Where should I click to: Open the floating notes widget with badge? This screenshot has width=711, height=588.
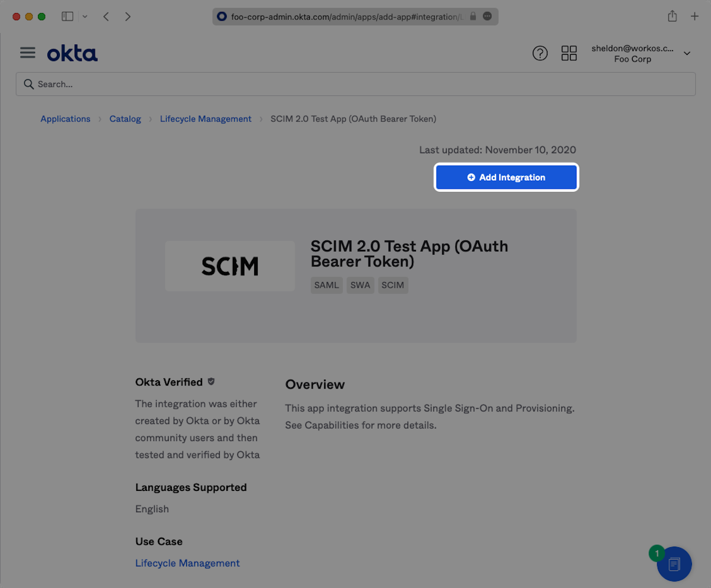pyautogui.click(x=674, y=564)
